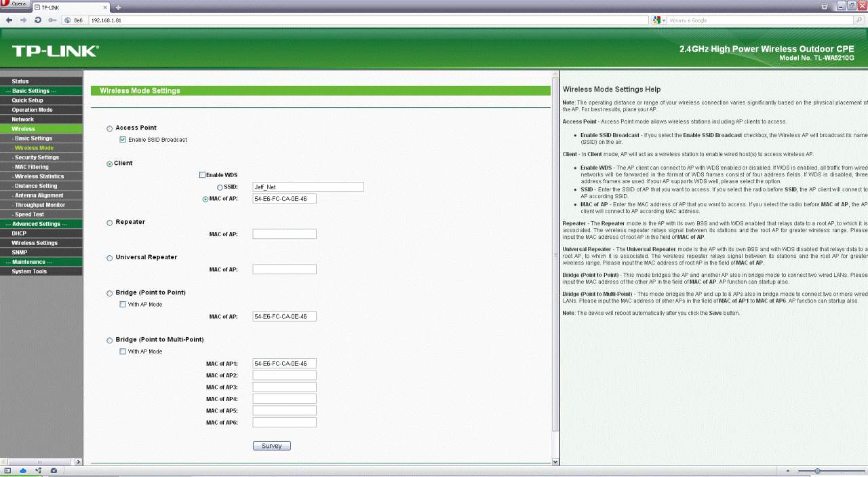Open the Opera main menu button
The width and height of the screenshot is (868, 477).
click(x=14, y=4)
